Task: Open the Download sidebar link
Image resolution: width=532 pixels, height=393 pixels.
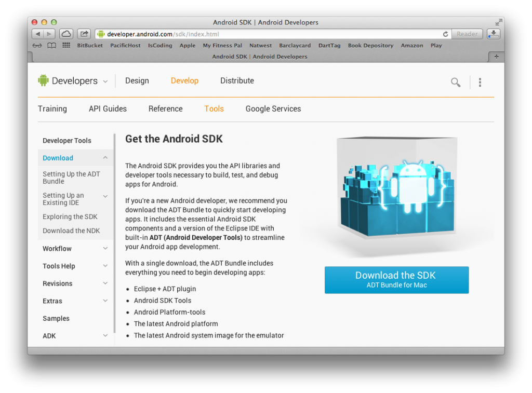Action: point(58,158)
